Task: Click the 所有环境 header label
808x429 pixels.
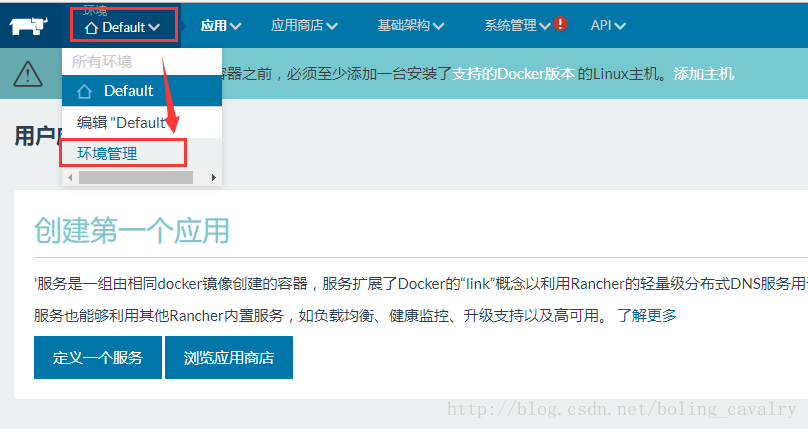Action: pyautogui.click(x=102, y=62)
